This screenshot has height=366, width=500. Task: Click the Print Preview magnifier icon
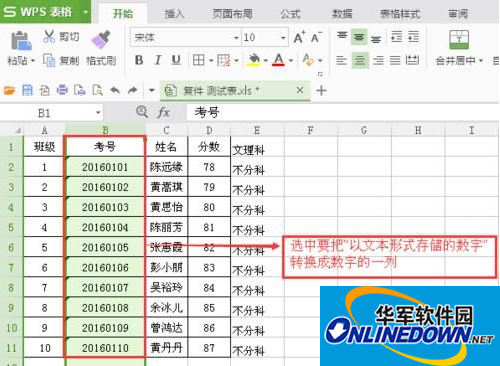pos(97,90)
